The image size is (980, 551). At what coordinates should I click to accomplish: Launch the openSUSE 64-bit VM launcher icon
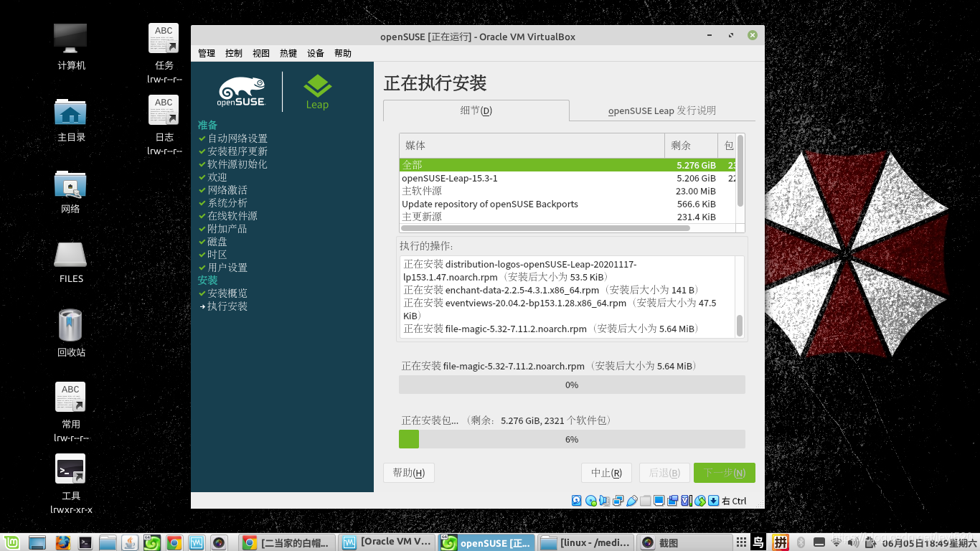point(151,542)
